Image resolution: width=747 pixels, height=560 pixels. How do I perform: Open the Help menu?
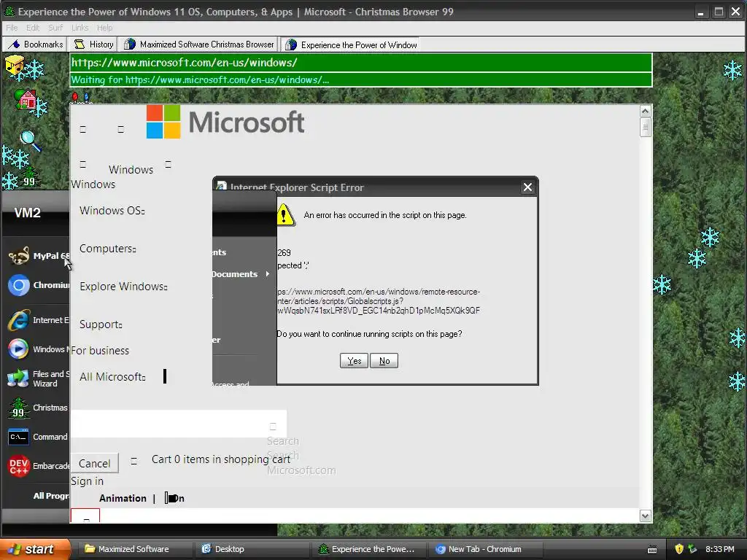pyautogui.click(x=105, y=28)
